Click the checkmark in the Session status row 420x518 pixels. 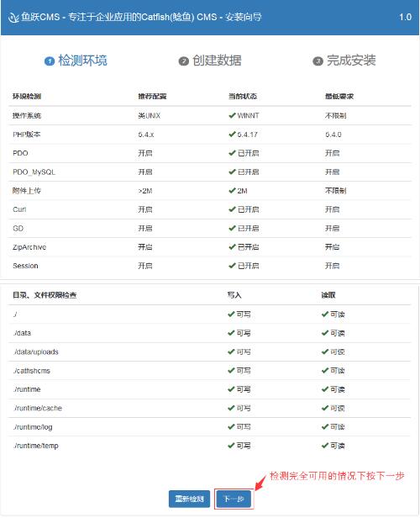click(232, 266)
